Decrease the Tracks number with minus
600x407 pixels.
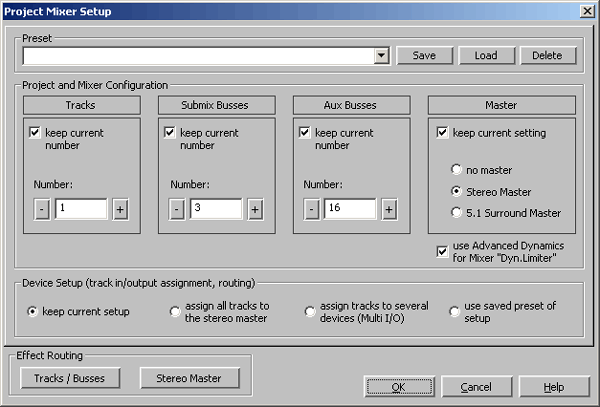pyautogui.click(x=42, y=209)
